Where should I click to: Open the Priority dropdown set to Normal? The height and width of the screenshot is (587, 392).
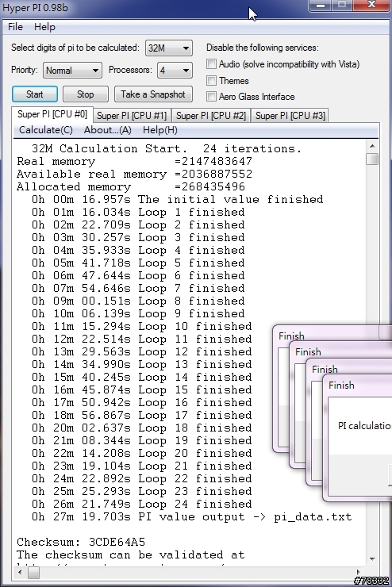pos(72,71)
